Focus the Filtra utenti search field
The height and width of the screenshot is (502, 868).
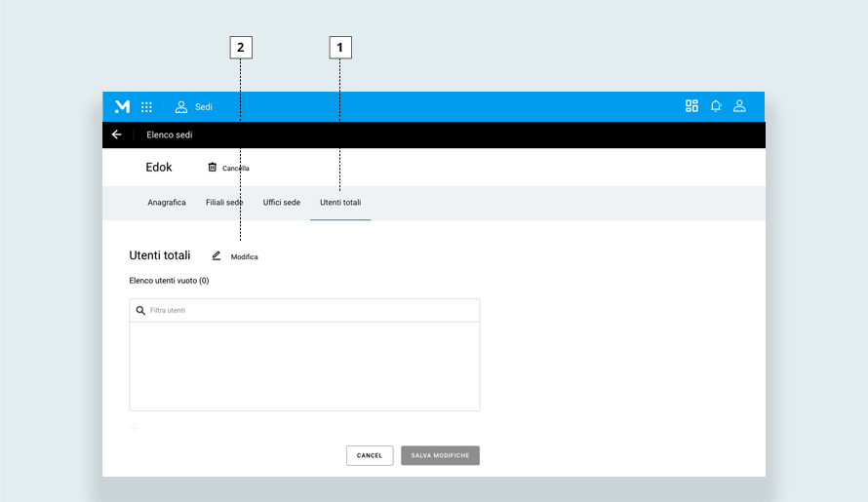(x=304, y=311)
